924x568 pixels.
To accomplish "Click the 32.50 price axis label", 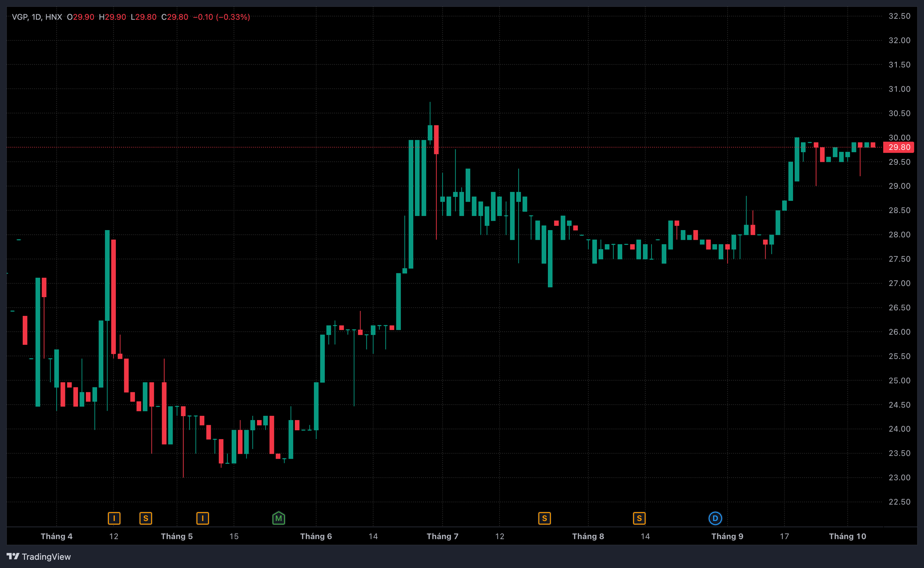I will coord(899,16).
